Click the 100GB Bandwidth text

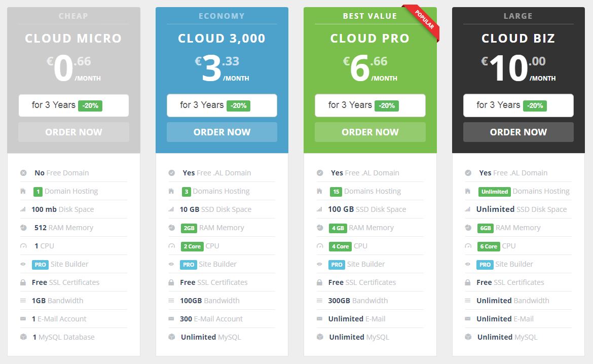pos(209,301)
